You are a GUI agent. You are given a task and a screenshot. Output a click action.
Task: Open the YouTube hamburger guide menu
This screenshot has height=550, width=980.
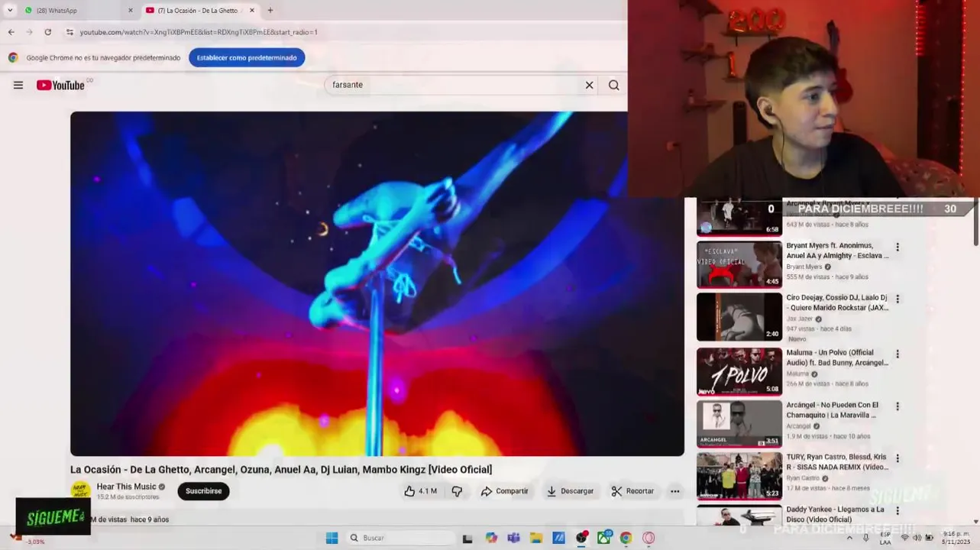tap(18, 85)
